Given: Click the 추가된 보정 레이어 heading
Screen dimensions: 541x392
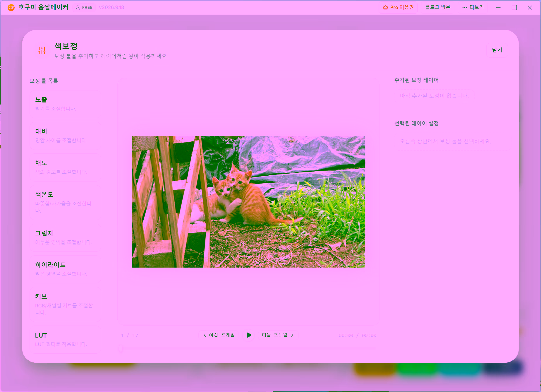Looking at the screenshot, I should pos(416,80).
